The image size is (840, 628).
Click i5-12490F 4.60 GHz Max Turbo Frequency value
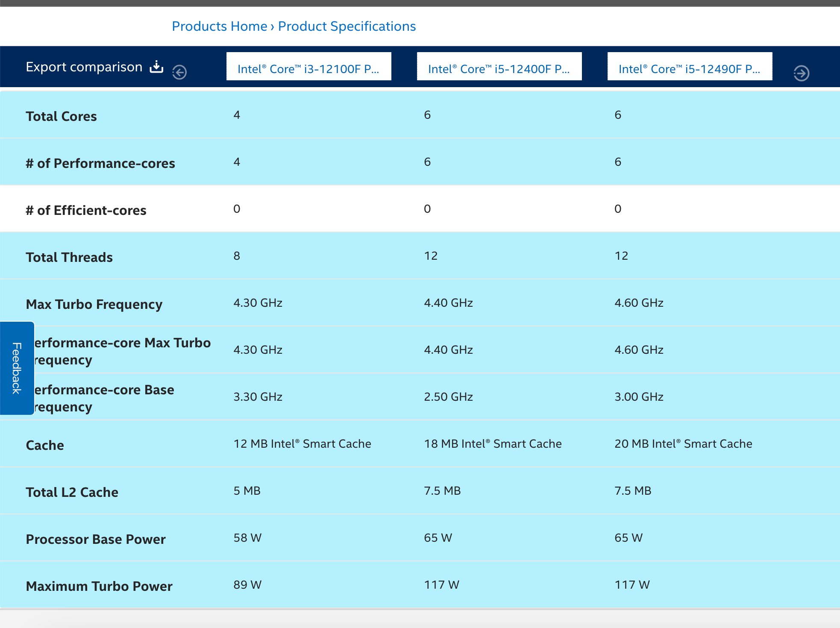[x=639, y=303]
